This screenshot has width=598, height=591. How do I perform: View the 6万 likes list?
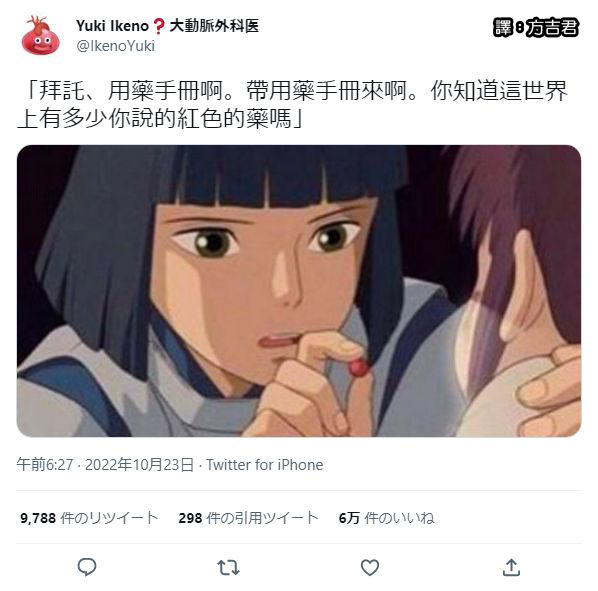386,518
